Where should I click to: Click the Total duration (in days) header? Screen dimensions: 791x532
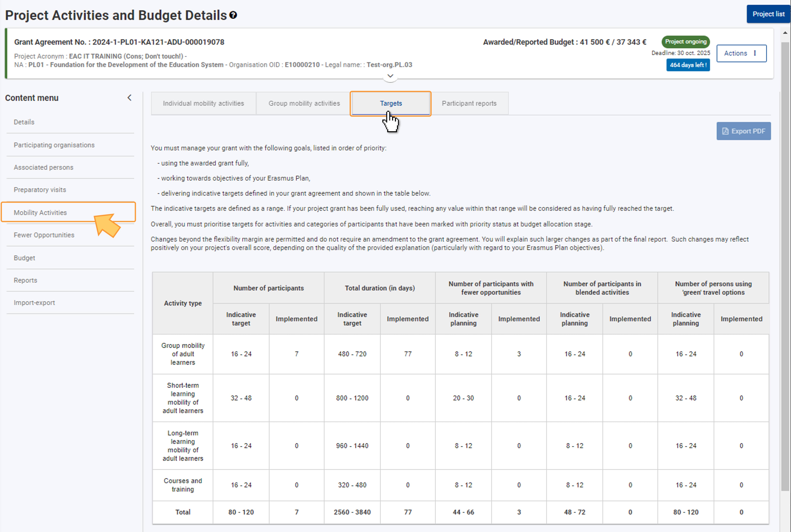tap(380, 288)
